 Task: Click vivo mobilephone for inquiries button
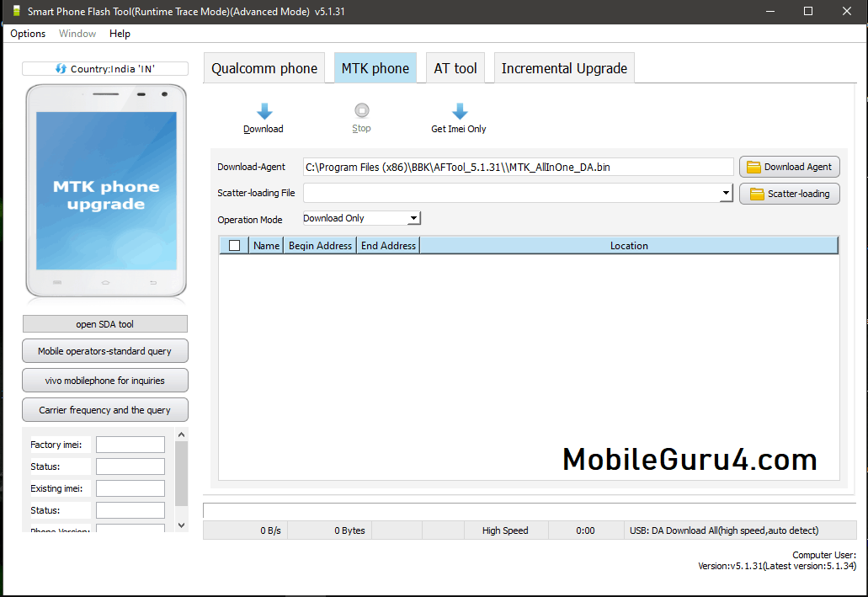coord(105,381)
